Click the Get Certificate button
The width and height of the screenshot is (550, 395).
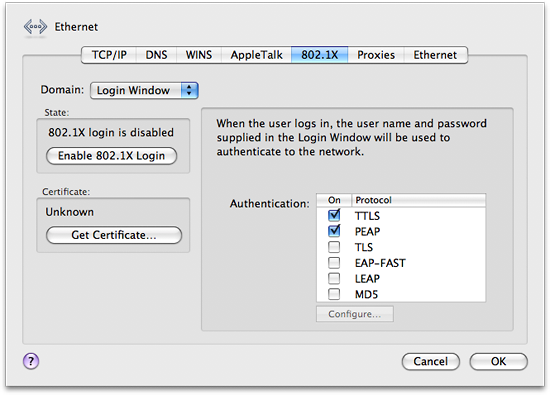(114, 235)
